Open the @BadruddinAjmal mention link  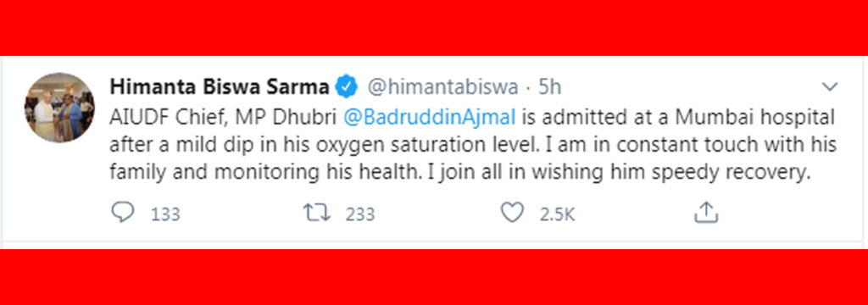(x=430, y=118)
